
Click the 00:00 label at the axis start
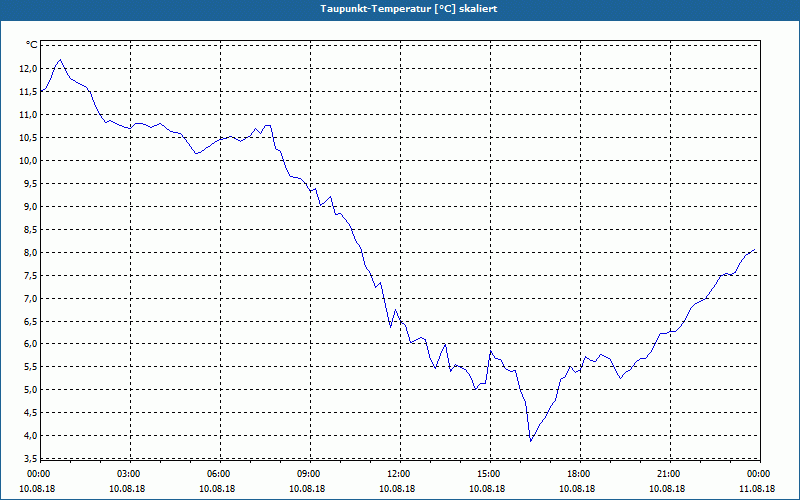coord(37,474)
